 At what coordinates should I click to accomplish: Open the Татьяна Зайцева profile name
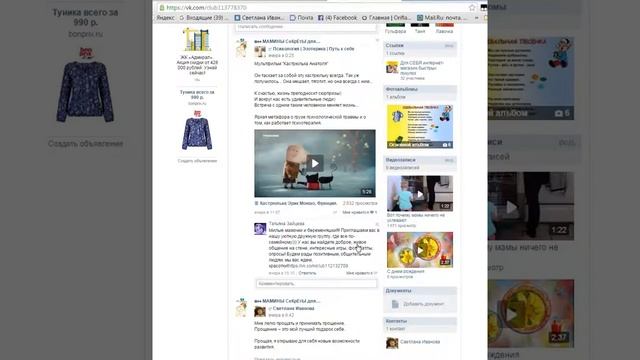tap(287, 224)
